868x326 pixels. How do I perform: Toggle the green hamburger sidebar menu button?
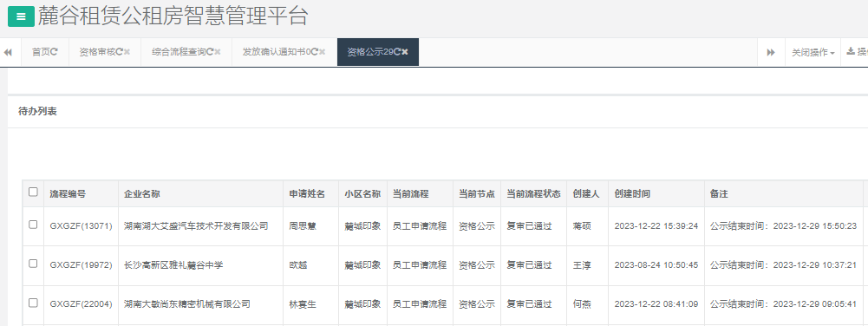(21, 16)
